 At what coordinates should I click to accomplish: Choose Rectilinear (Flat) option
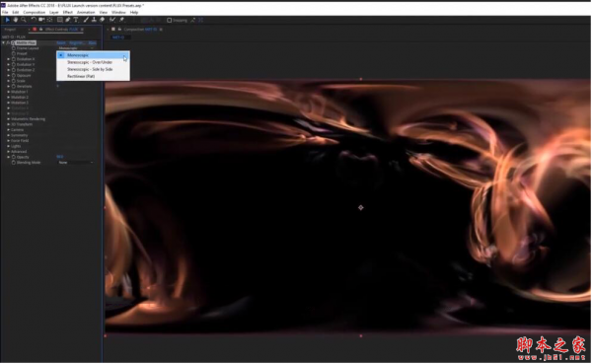pos(94,76)
